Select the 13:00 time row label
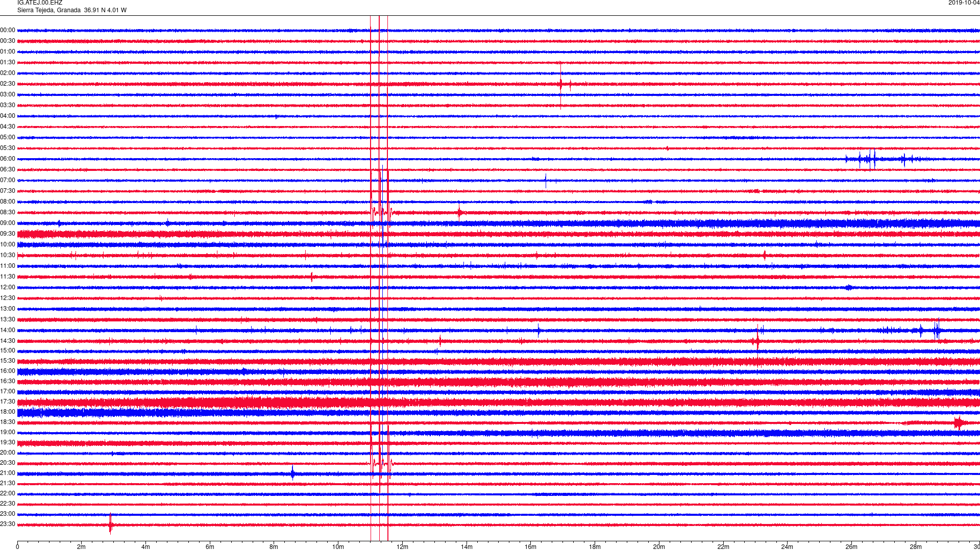Screen dimensions: 980x551 8,309
